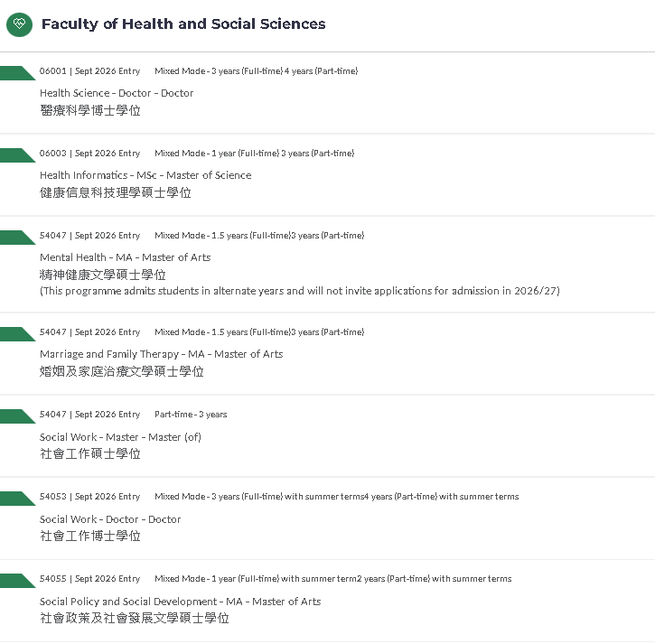Image resolution: width=655 pixels, height=644 pixels.
Task: Open Marriage and Family Therapy - MA programme
Action: [161, 354]
